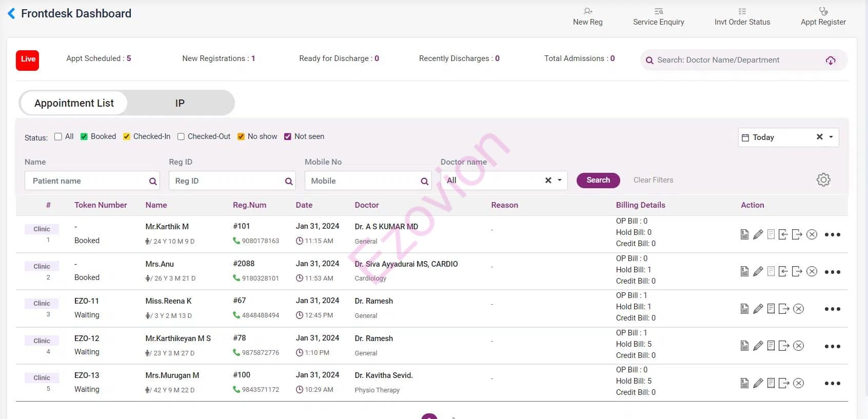This screenshot has height=419, width=868.
Task: Click the cloud download icon in search bar
Action: click(x=831, y=61)
